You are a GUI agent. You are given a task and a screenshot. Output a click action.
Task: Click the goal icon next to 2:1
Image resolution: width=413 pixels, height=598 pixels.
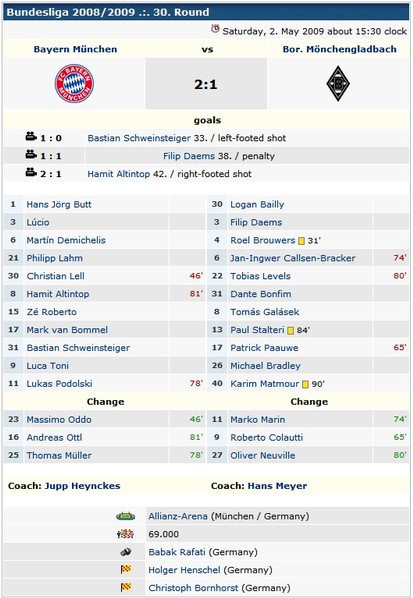[31, 172]
